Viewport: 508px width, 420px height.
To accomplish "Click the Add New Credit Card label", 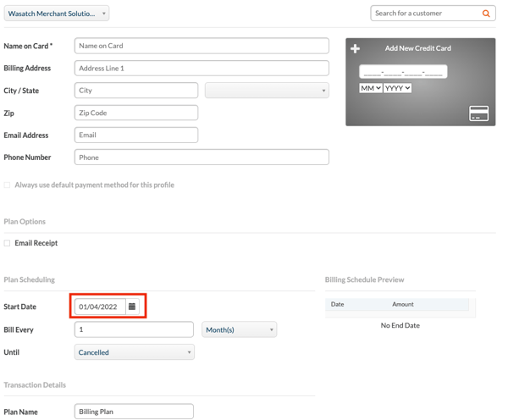I will [418, 48].
